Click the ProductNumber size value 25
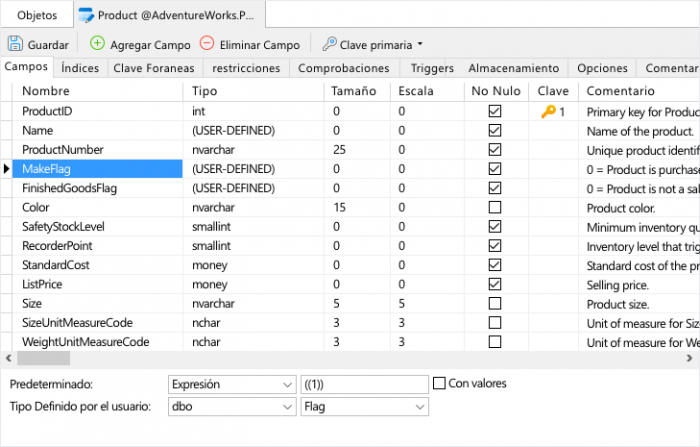Viewport: 700px width, 447px height. [339, 150]
